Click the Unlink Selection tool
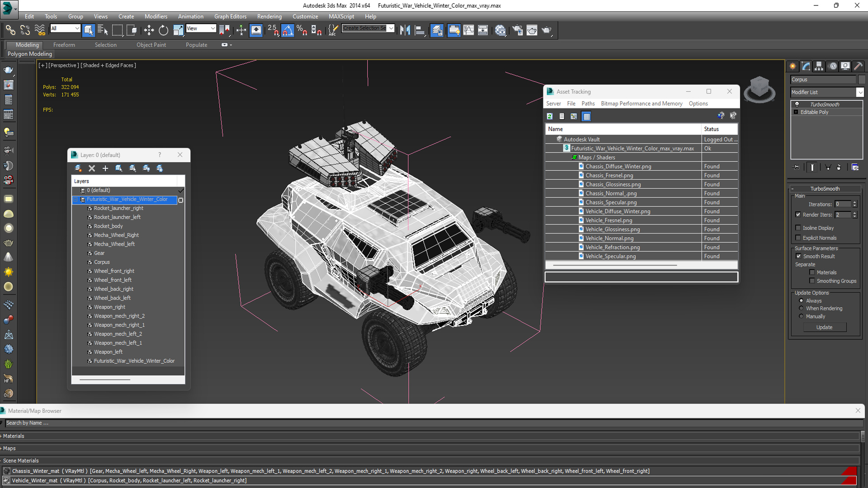868x488 pixels. click(x=25, y=30)
